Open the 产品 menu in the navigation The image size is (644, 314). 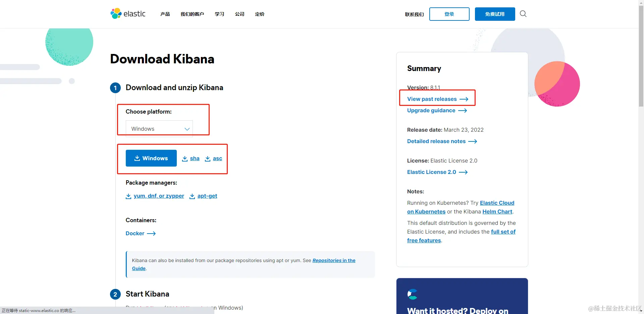coord(165,14)
